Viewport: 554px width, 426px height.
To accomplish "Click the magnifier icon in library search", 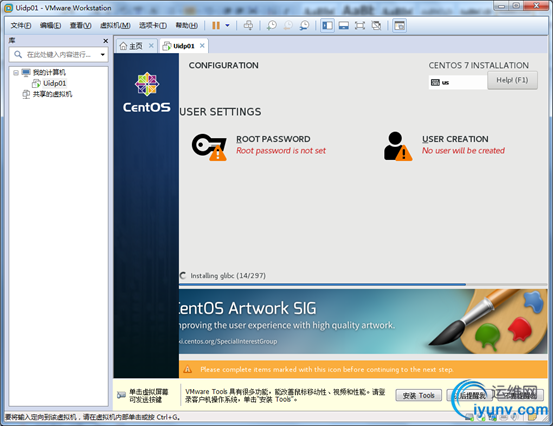I will (x=18, y=54).
